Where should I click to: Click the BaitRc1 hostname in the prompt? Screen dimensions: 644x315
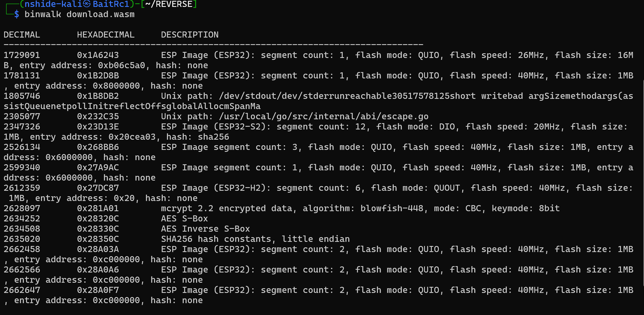tap(111, 4)
